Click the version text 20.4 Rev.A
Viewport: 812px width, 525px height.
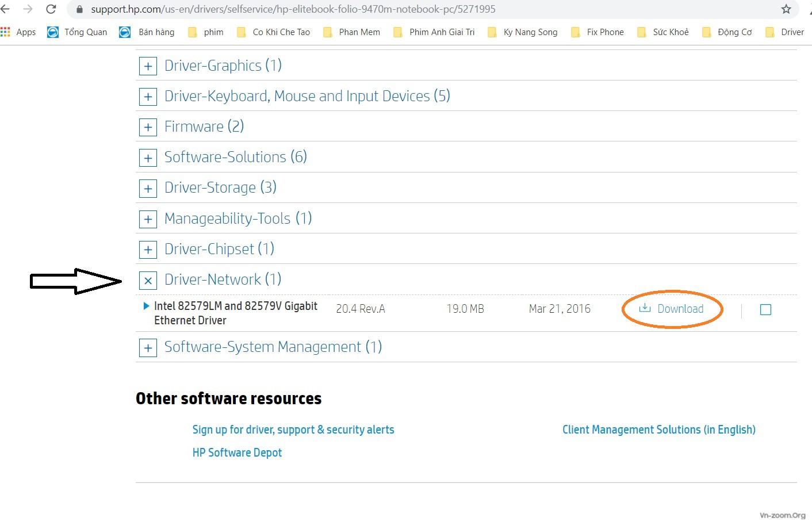pyautogui.click(x=361, y=309)
